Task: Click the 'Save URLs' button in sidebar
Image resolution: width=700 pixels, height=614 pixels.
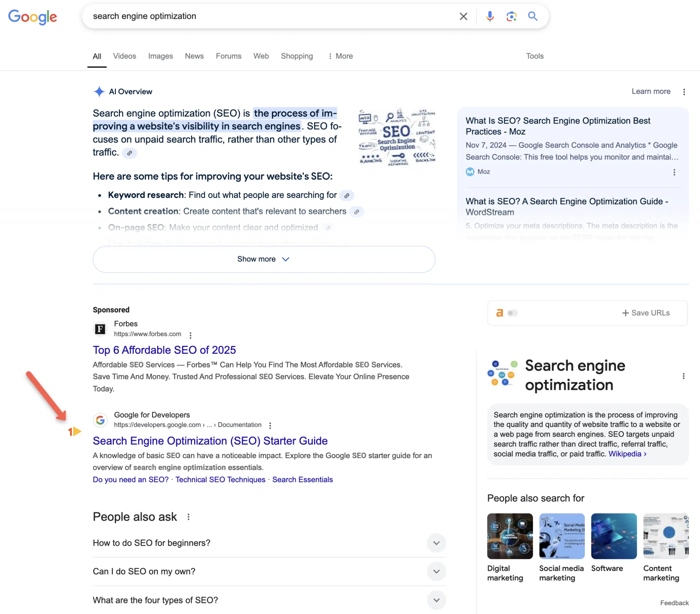Action: coord(646,313)
